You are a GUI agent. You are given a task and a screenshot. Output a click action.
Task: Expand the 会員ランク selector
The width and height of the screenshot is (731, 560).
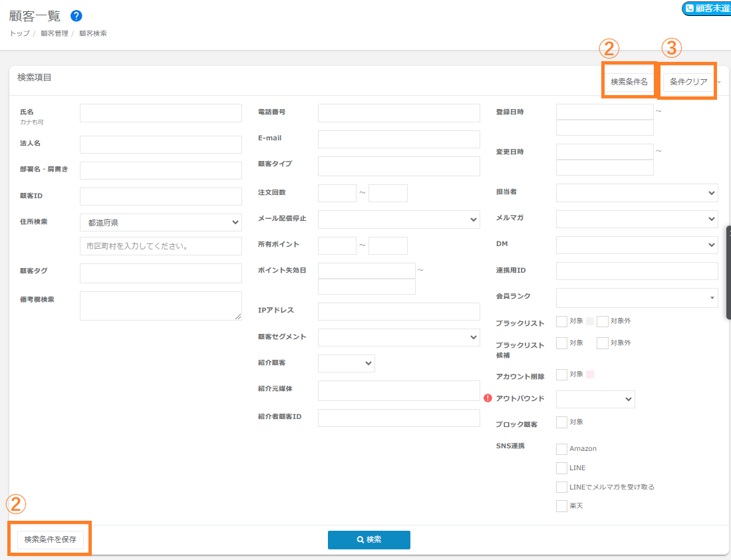point(637,297)
